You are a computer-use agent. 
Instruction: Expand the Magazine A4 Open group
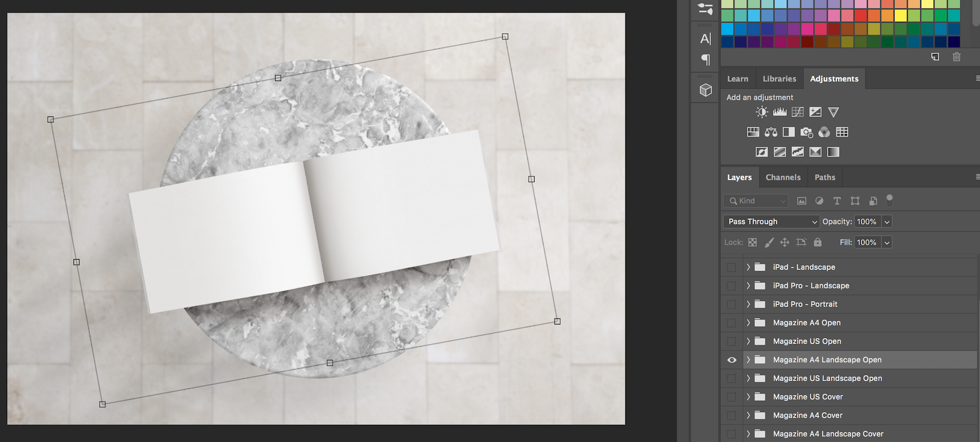749,323
